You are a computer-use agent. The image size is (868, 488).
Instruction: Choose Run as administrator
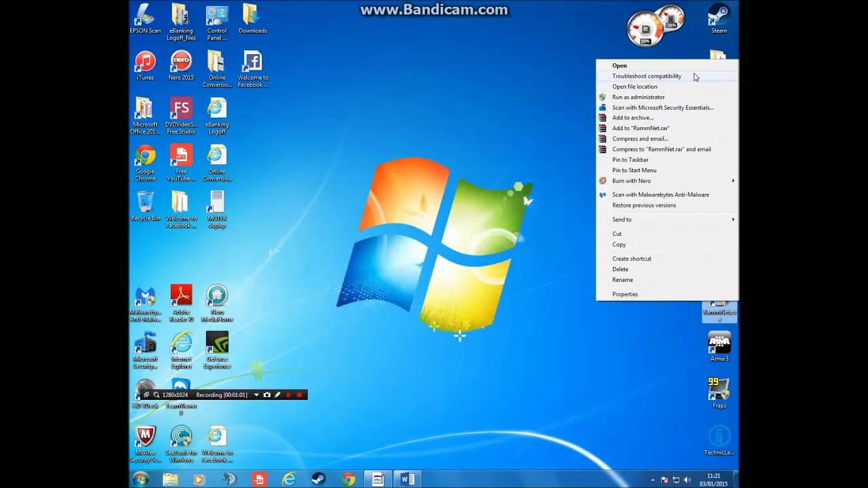[x=667, y=97]
